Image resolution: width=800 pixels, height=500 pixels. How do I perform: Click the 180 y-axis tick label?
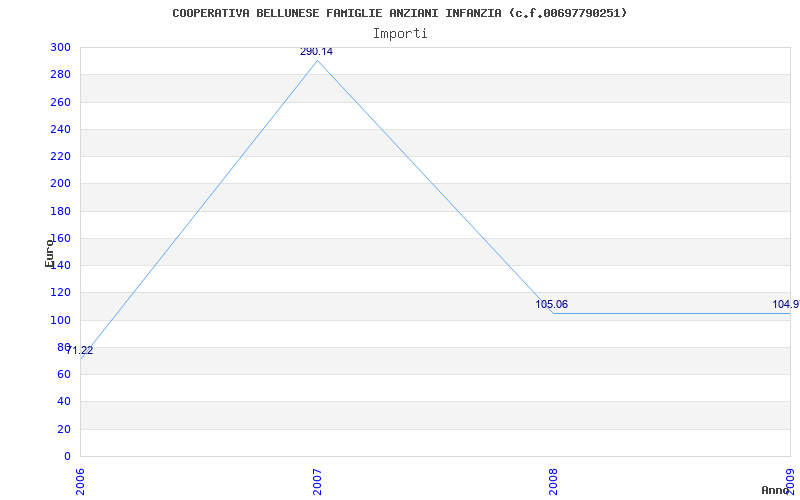click(x=60, y=211)
